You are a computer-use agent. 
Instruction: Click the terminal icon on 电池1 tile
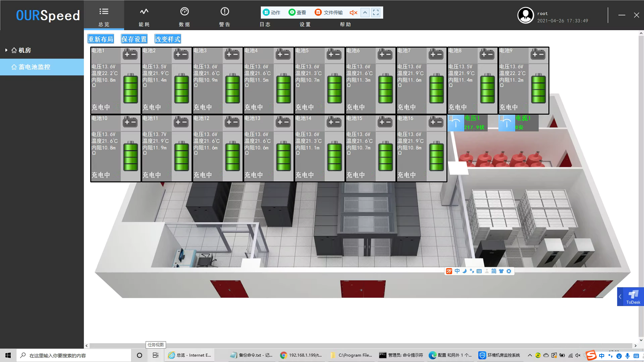pyautogui.click(x=130, y=54)
